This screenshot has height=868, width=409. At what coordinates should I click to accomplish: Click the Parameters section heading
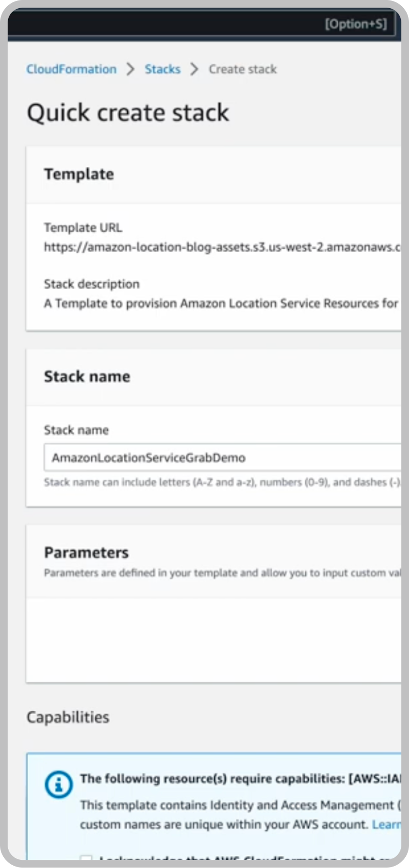click(x=86, y=553)
